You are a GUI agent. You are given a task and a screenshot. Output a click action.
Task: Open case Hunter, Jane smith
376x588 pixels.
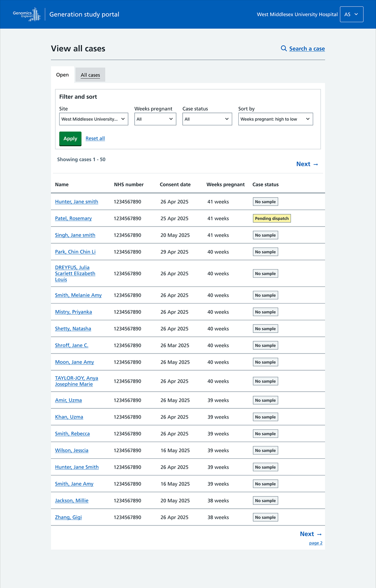click(76, 202)
